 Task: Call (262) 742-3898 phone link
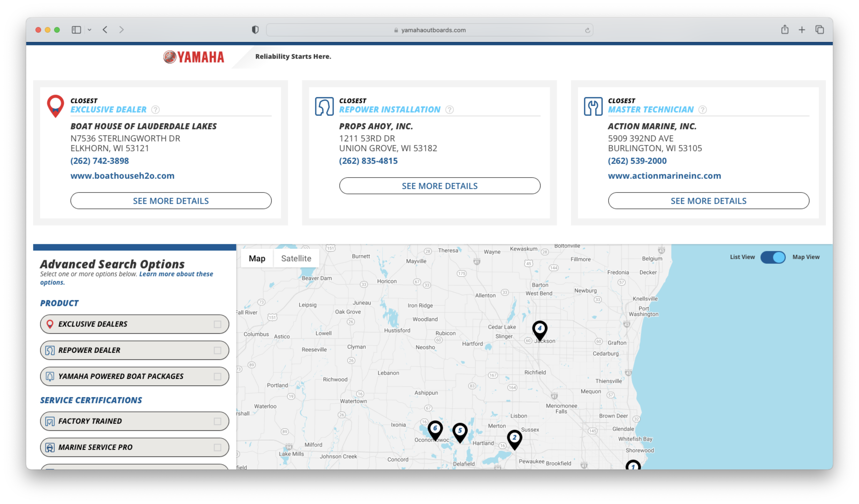[x=99, y=161]
